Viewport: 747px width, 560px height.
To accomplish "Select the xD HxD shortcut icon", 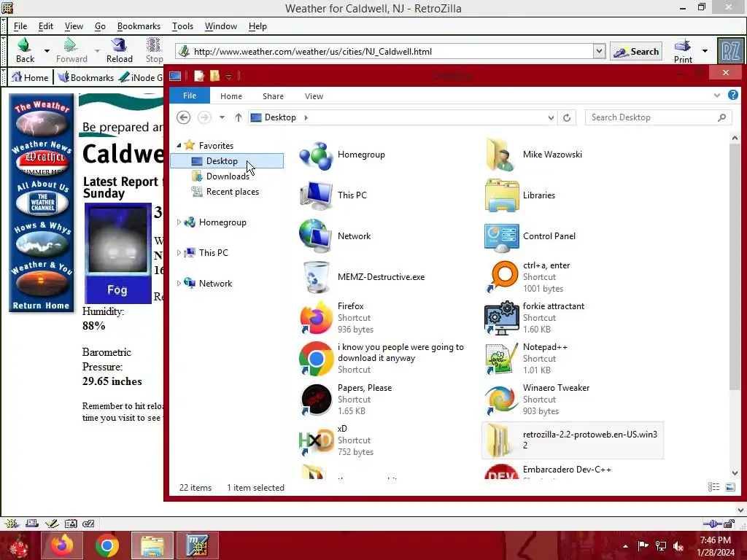I will (315, 440).
